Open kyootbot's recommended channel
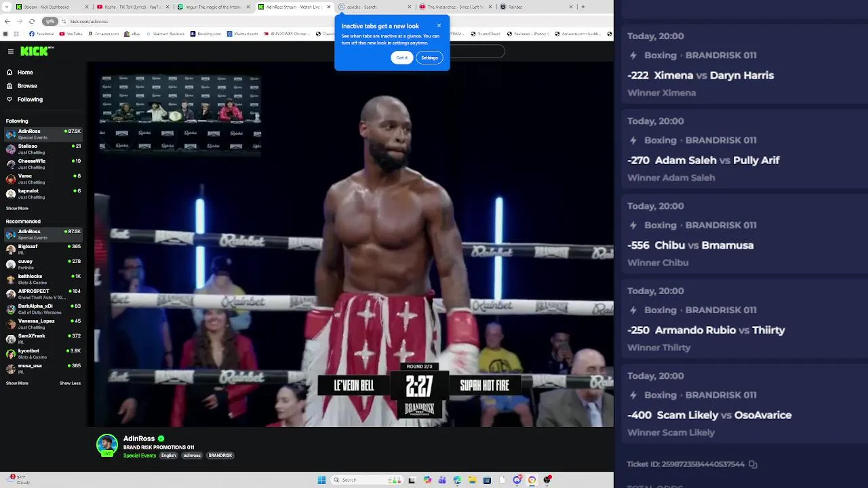 [x=43, y=354]
